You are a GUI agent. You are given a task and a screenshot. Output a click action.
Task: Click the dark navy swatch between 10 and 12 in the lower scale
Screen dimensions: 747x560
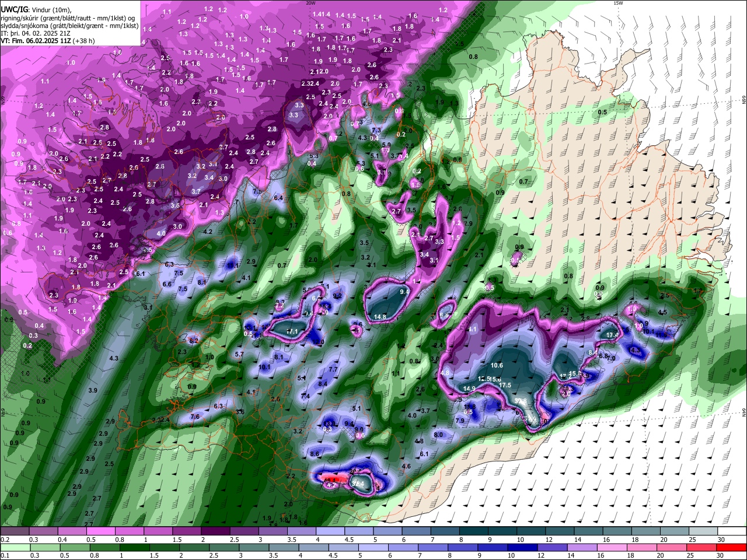tap(521, 547)
